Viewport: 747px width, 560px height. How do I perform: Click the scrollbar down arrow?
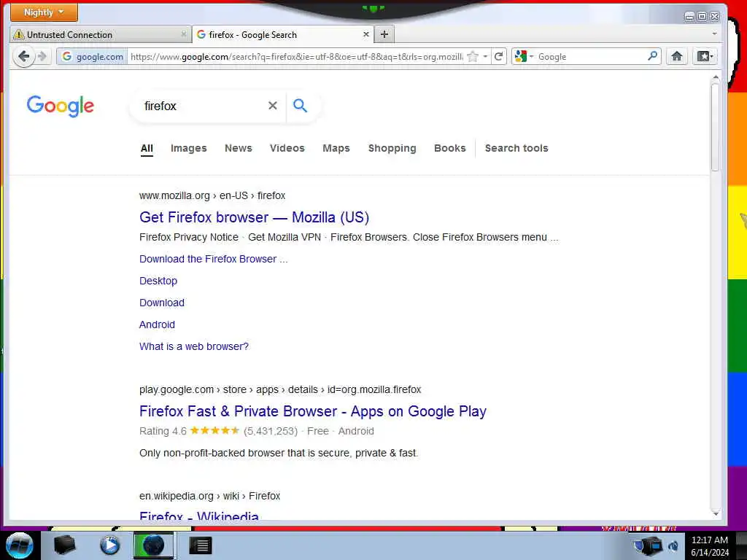(715, 514)
